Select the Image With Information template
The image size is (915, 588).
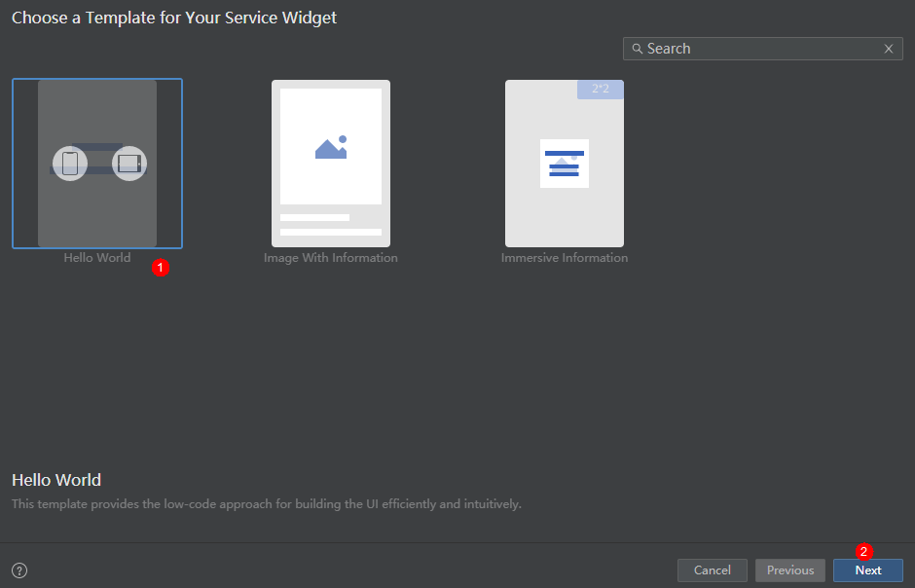[331, 164]
